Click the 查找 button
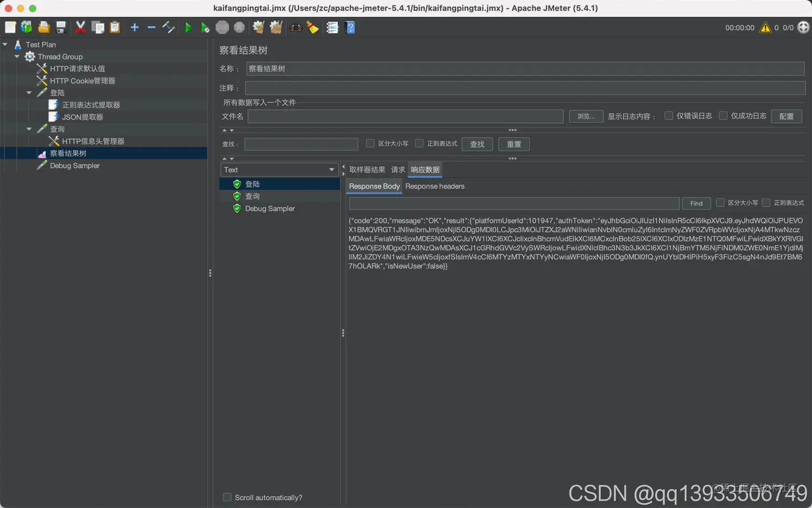 [x=477, y=144]
